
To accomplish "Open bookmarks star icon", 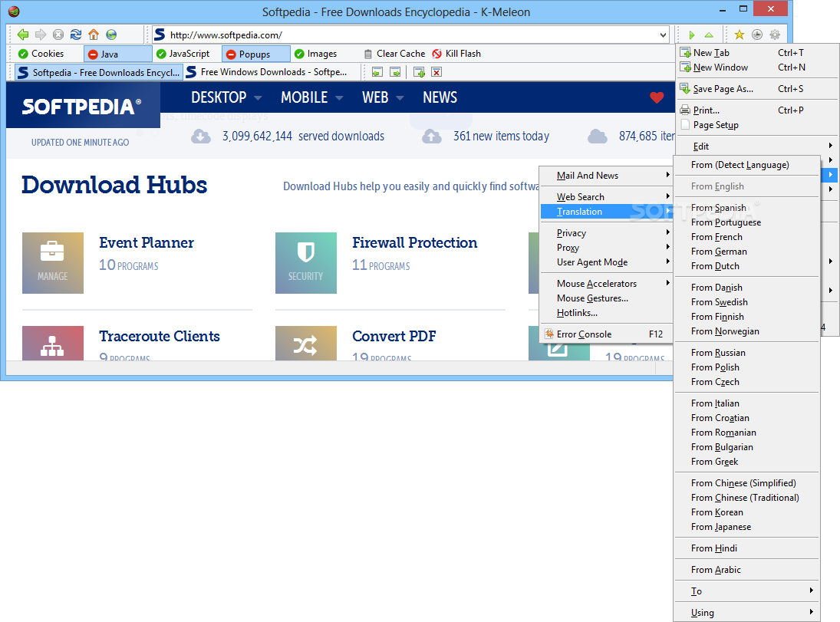I will click(x=740, y=35).
